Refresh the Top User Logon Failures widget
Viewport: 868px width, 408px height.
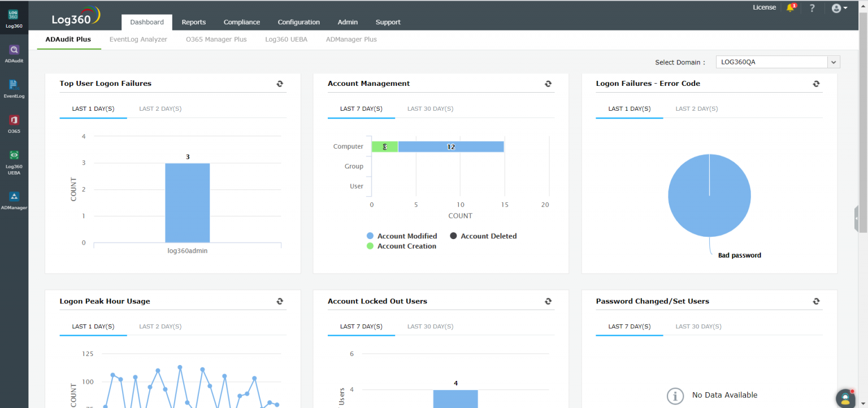coord(280,84)
